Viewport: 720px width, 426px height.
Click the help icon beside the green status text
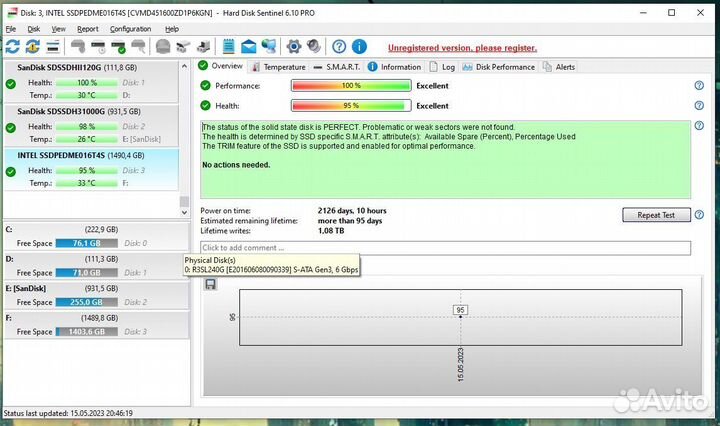pyautogui.click(x=699, y=125)
